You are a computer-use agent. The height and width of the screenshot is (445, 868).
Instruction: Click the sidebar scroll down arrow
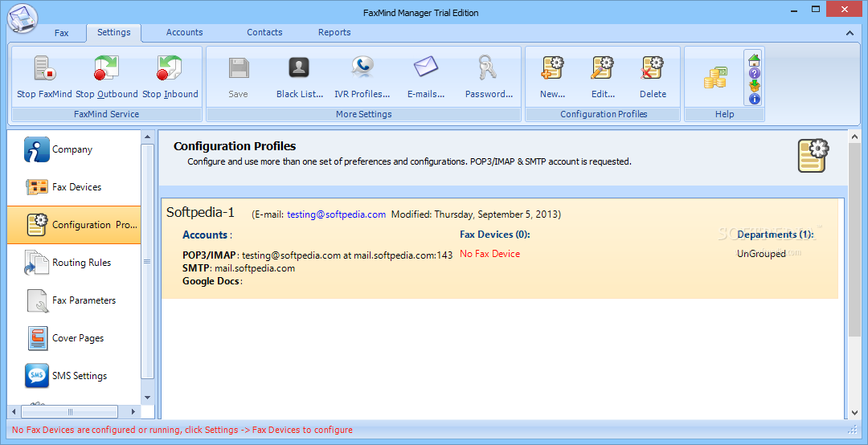pyautogui.click(x=147, y=398)
